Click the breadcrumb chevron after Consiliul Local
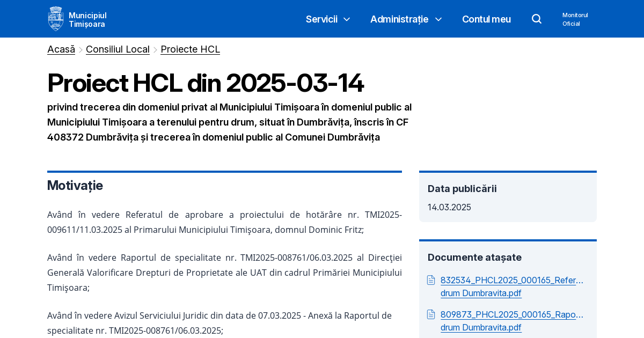Viewport: 644px width, 338px height. point(155,49)
